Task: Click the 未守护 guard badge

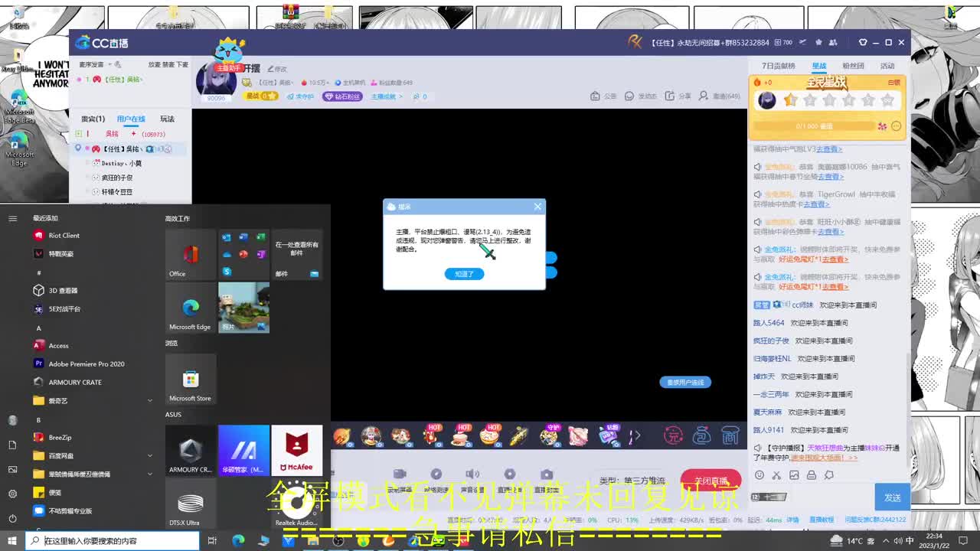Action: [300, 96]
